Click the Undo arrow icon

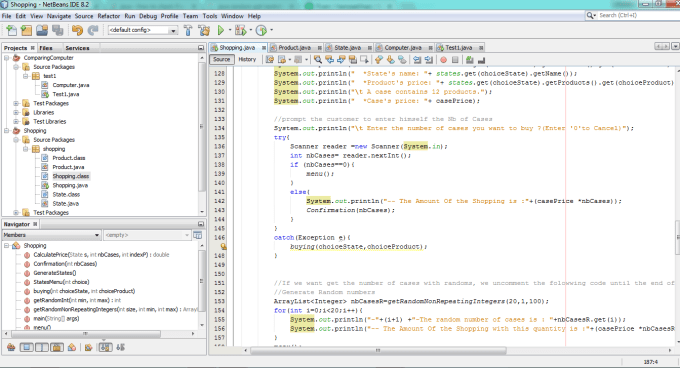pyautogui.click(x=78, y=30)
